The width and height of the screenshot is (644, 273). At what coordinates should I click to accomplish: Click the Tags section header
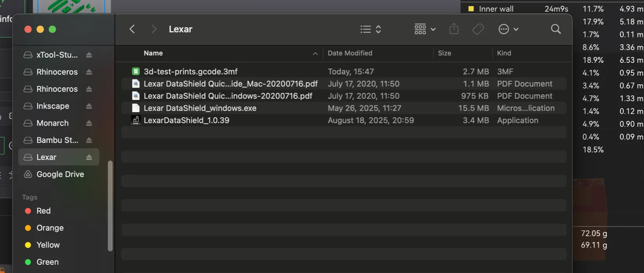click(30, 197)
